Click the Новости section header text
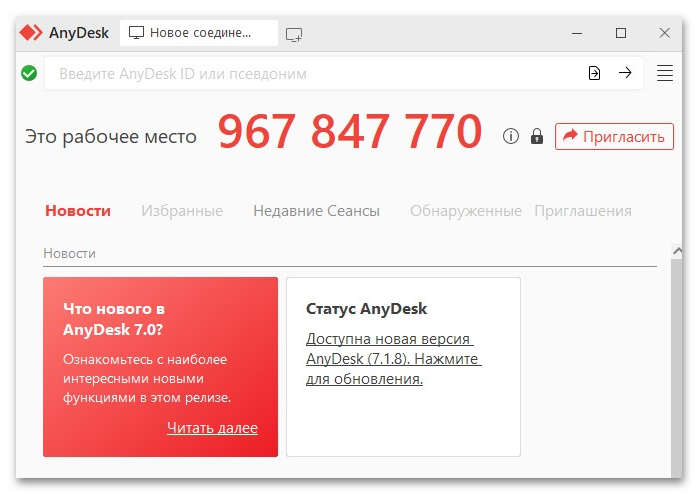Image resolution: width=698 pixels, height=494 pixels. [69, 253]
